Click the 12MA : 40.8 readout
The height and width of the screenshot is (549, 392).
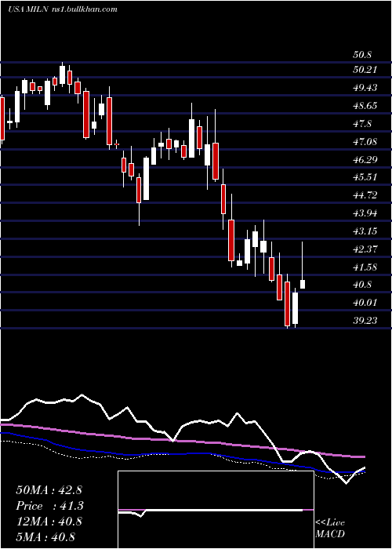(49, 522)
